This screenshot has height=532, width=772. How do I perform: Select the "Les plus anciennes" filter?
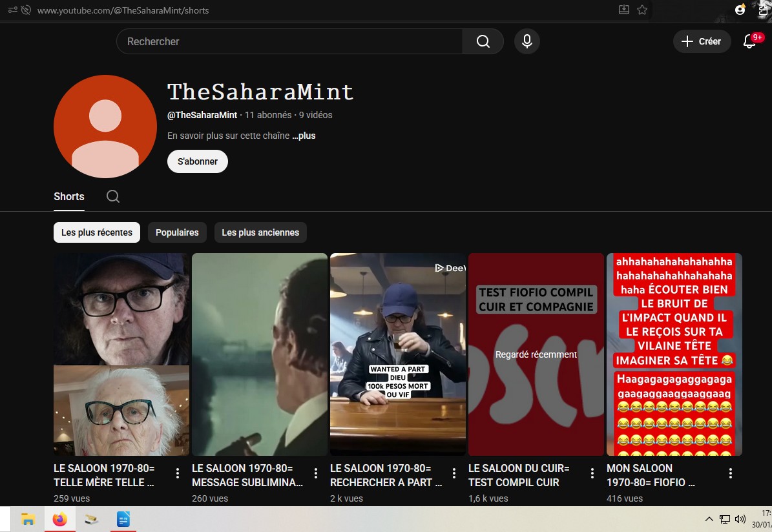click(x=260, y=232)
